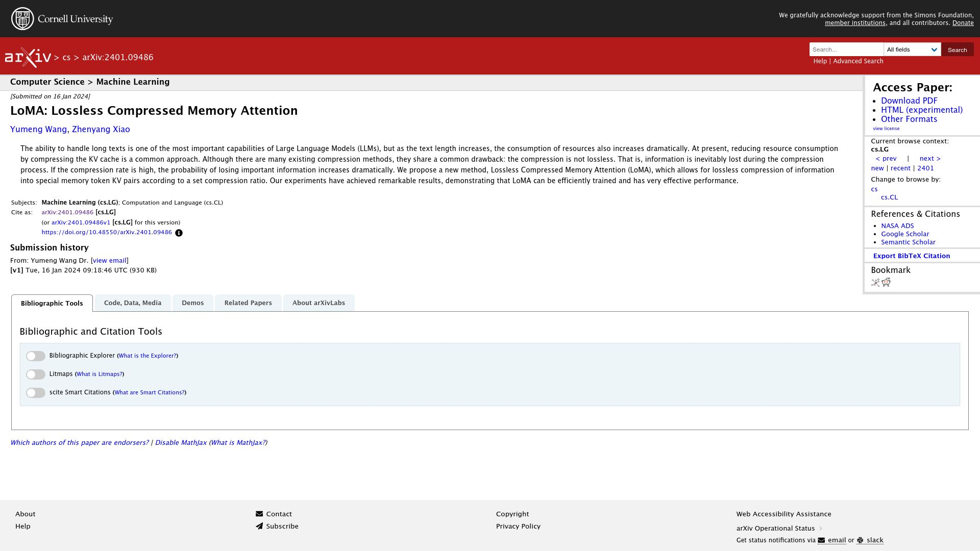Open author Yumeng Wang's page
This screenshot has width=980, height=551.
coord(38,130)
